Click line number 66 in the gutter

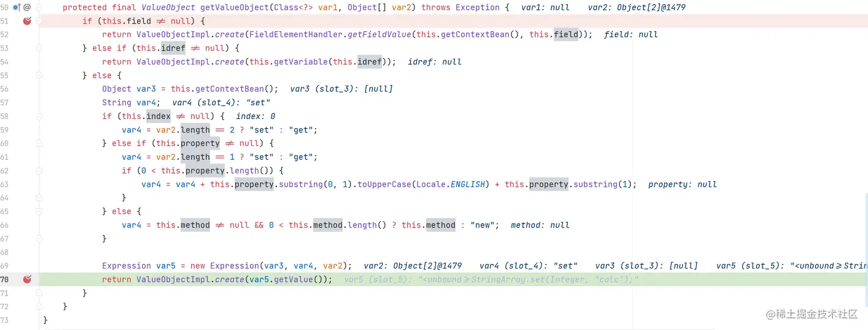[5, 225]
